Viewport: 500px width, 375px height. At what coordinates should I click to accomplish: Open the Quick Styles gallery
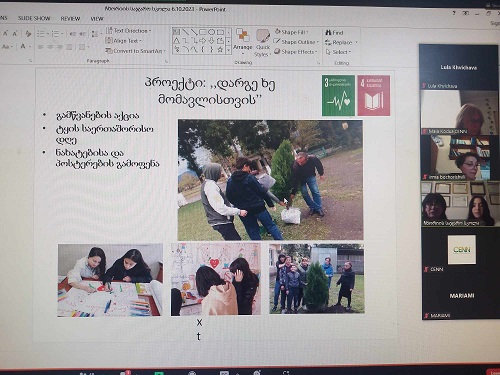click(x=263, y=43)
